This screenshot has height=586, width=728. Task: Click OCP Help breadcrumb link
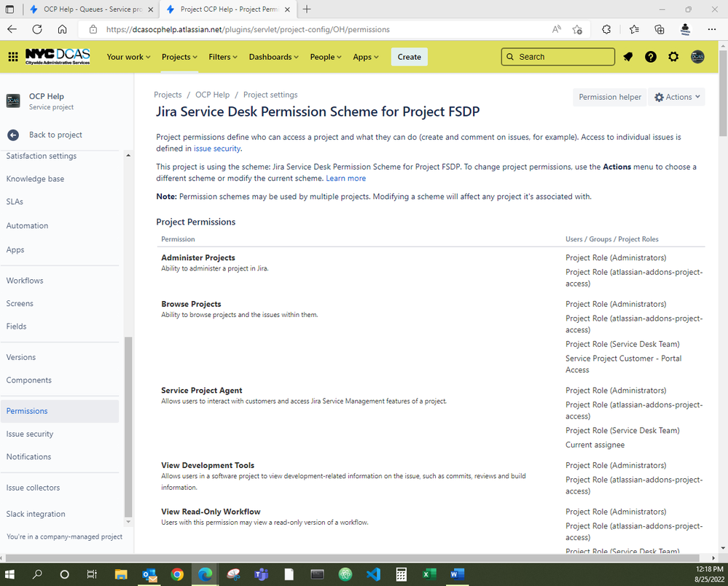[x=212, y=95]
